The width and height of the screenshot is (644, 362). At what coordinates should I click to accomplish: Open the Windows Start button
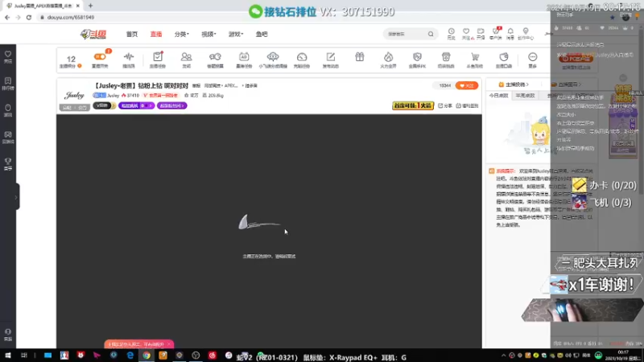[8, 356]
